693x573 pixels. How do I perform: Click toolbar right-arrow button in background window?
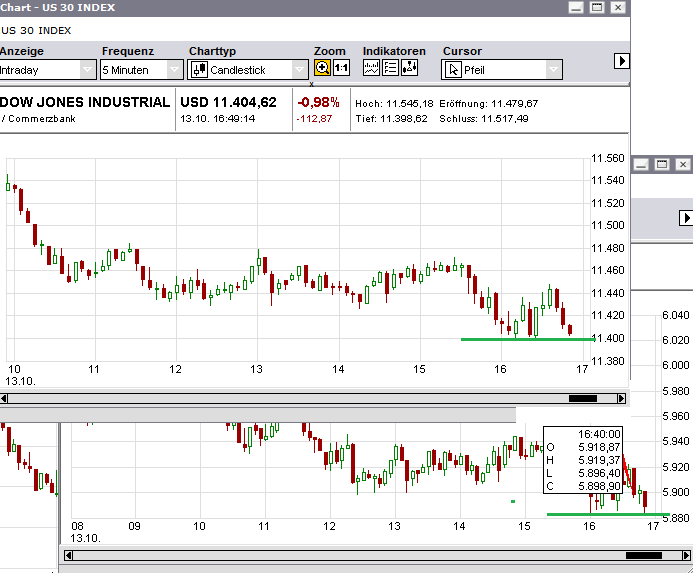[x=686, y=218]
